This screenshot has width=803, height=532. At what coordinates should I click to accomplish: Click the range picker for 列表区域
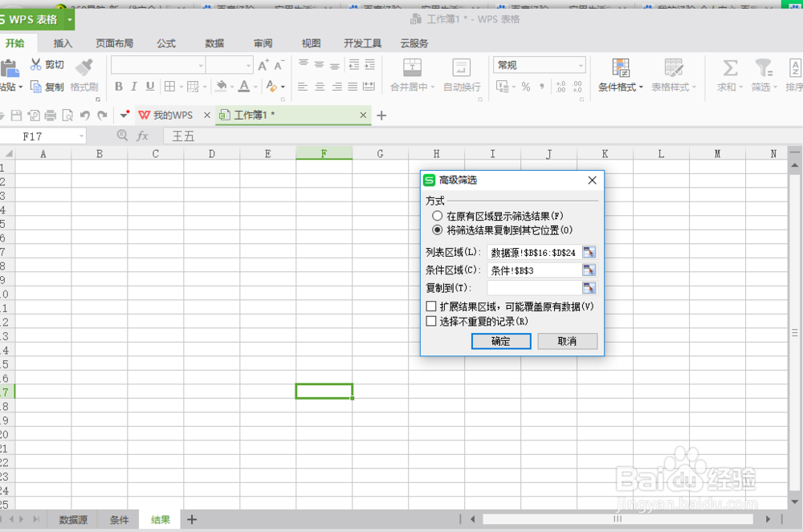[x=589, y=252]
